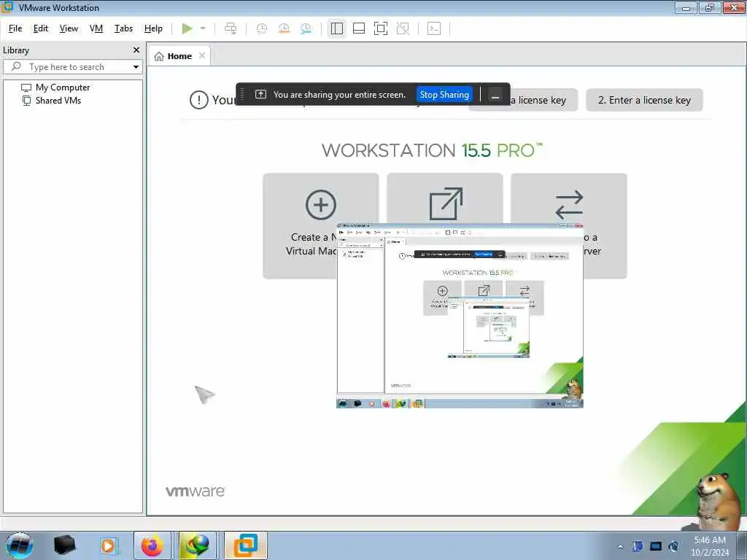747x560 pixels.
Task: Open the File menu
Action: [15, 28]
